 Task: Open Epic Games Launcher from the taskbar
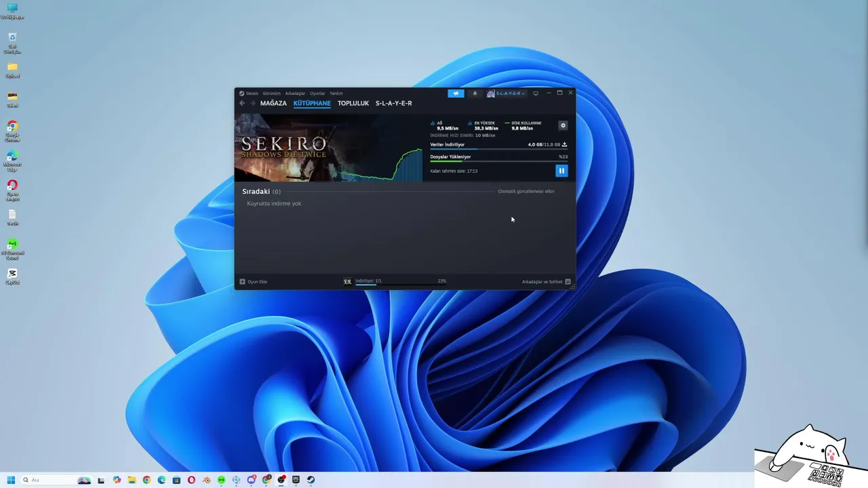[x=296, y=480]
